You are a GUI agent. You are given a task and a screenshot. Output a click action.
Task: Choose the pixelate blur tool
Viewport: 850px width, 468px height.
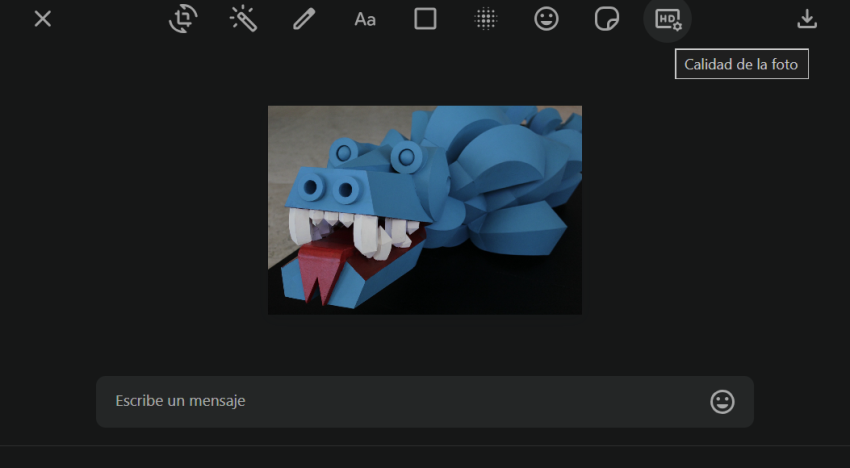click(x=486, y=19)
